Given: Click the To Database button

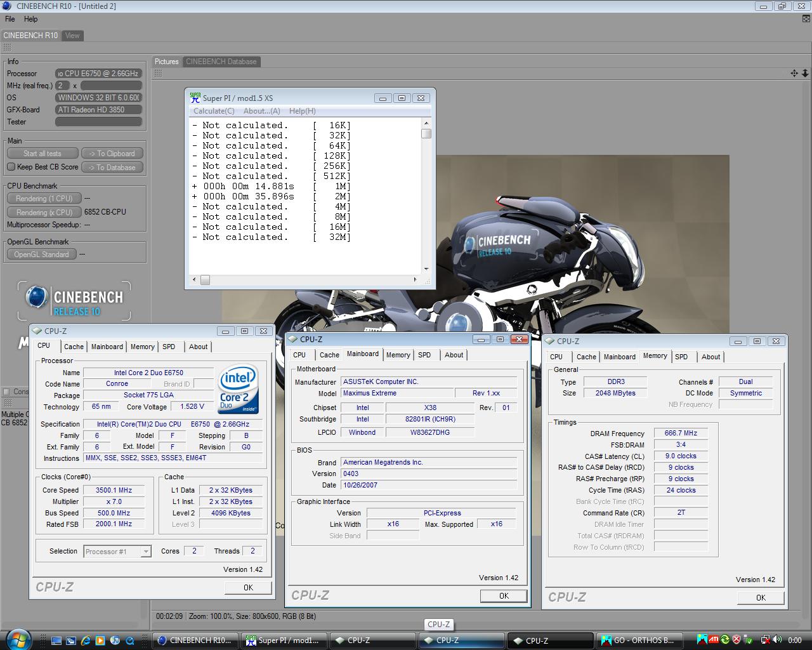Looking at the screenshot, I should [x=112, y=168].
